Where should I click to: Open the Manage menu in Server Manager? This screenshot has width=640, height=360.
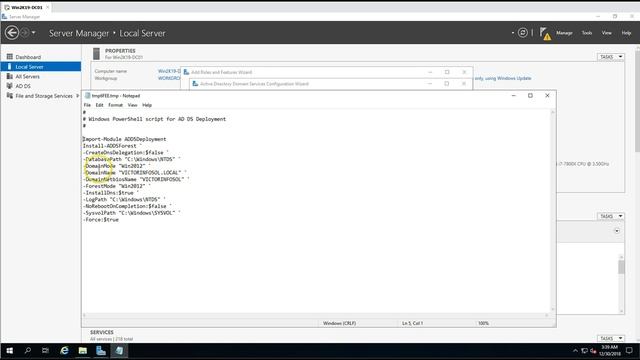tap(564, 33)
